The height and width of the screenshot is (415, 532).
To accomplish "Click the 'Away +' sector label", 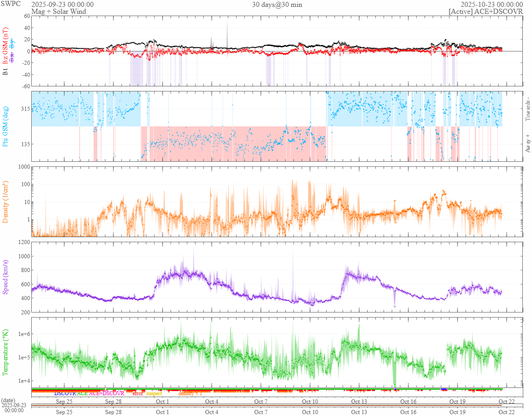I will pos(527,143).
